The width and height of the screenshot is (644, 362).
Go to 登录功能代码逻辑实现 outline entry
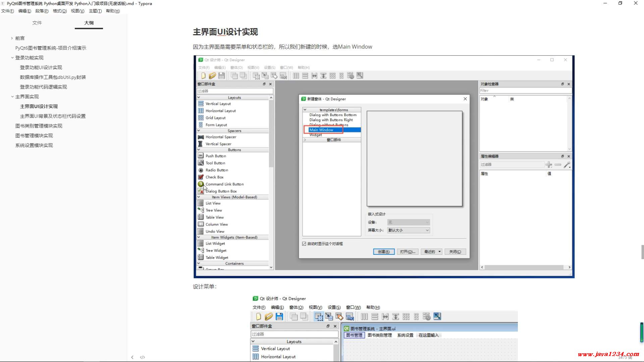(x=43, y=87)
